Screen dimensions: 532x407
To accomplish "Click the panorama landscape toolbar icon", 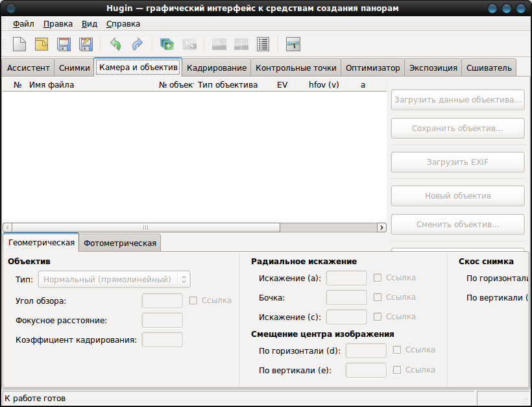I will 293,44.
